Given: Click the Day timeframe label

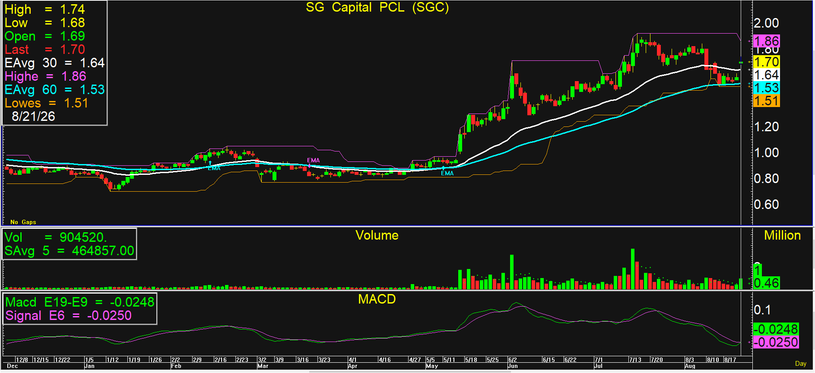Looking at the screenshot, I should click(x=800, y=363).
